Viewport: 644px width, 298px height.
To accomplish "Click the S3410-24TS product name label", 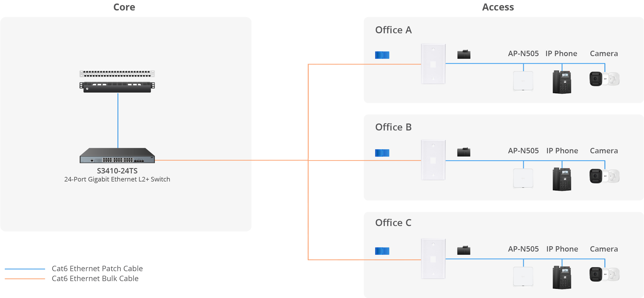I will [117, 171].
